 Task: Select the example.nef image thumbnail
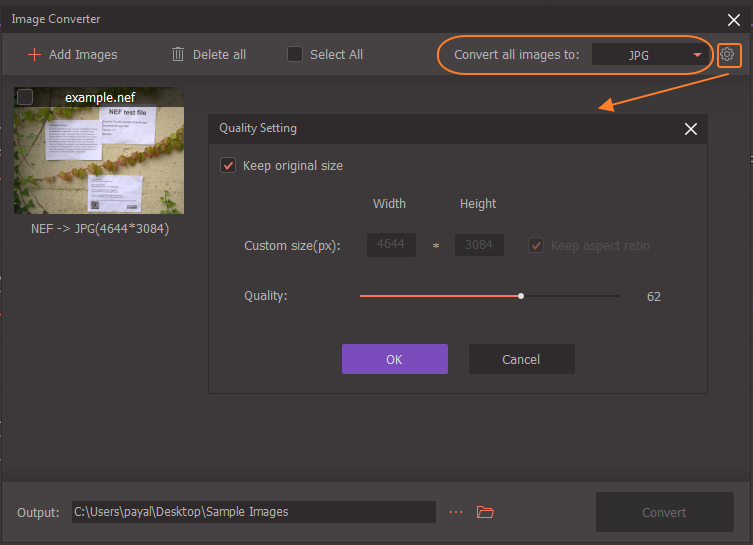click(99, 155)
